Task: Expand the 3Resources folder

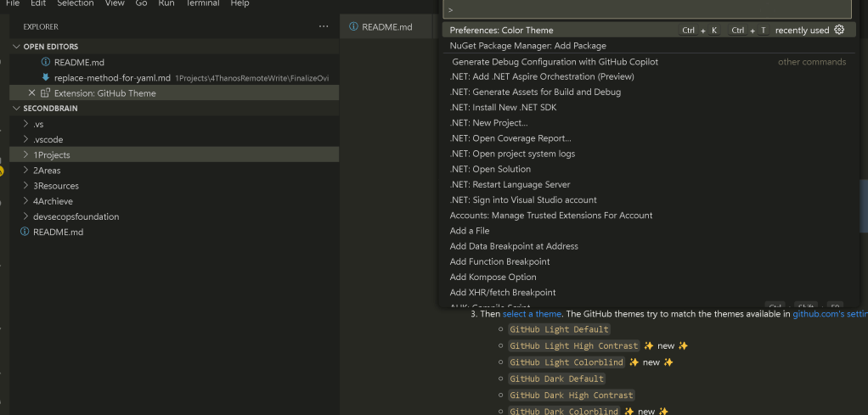Action: click(x=25, y=186)
